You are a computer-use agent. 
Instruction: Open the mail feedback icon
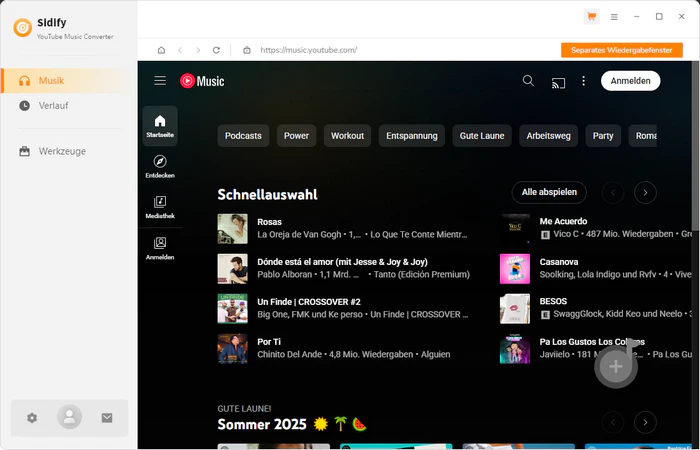(x=107, y=418)
